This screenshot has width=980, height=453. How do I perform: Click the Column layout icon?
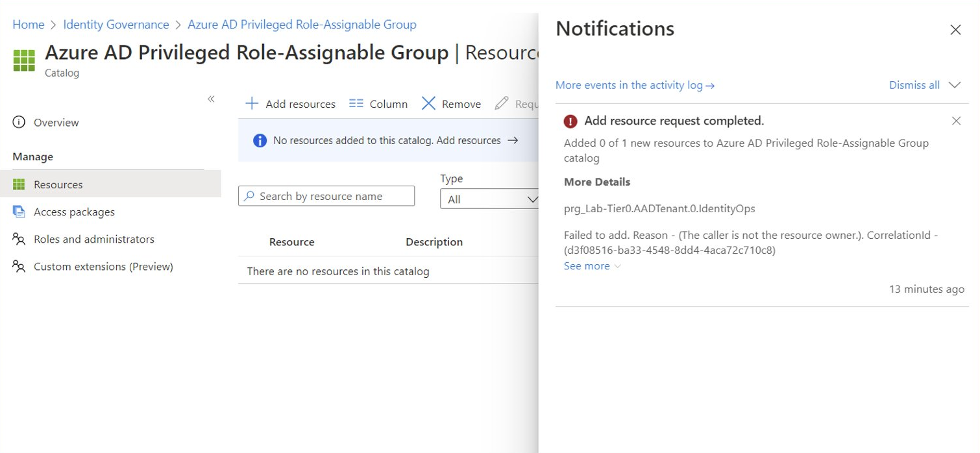point(356,103)
